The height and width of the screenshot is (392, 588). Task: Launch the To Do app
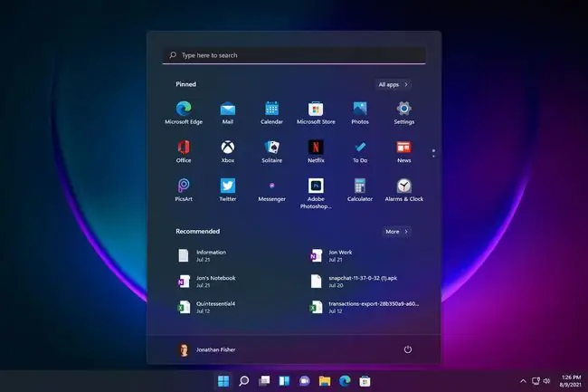coord(360,151)
